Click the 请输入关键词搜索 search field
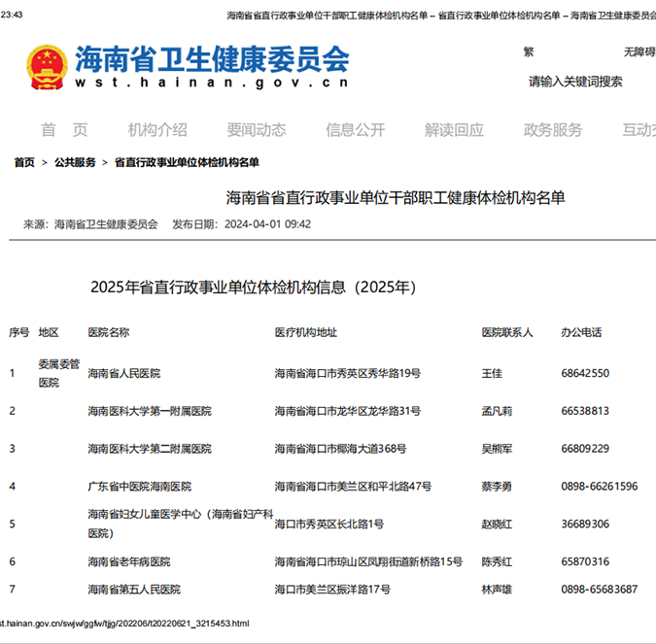This screenshot has height=644, width=656. pos(575,82)
